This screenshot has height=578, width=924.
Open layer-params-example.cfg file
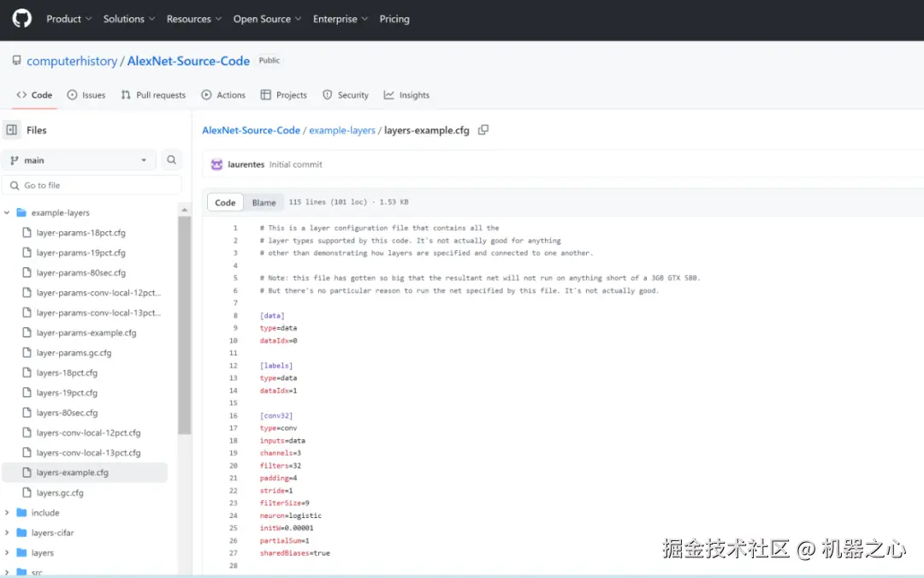[86, 332]
